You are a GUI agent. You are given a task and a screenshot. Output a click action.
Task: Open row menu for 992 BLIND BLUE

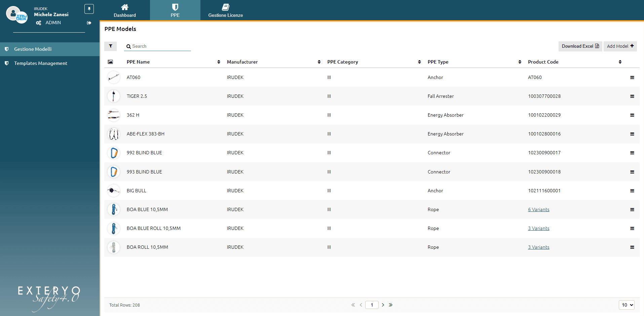632,153
